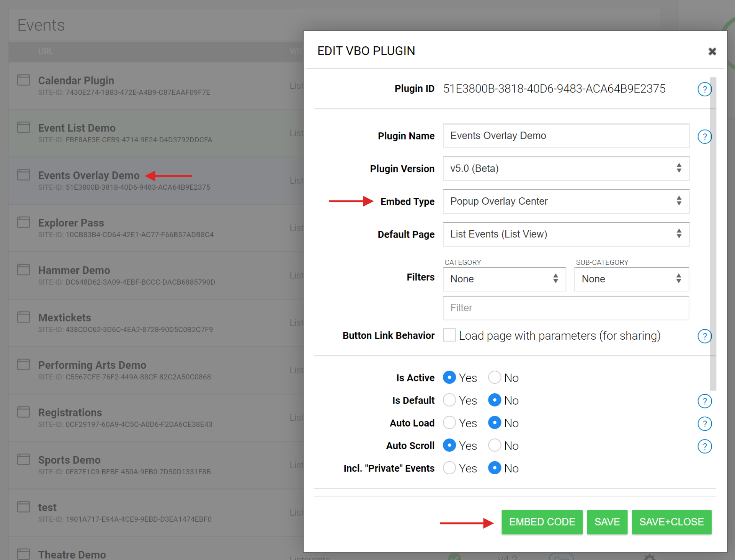This screenshot has height=560, width=735.
Task: Click calendar icon beside Sports Demo
Action: (x=24, y=459)
